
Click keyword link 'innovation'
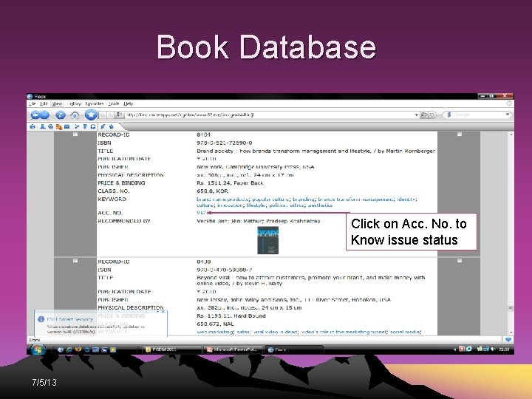[230, 205]
